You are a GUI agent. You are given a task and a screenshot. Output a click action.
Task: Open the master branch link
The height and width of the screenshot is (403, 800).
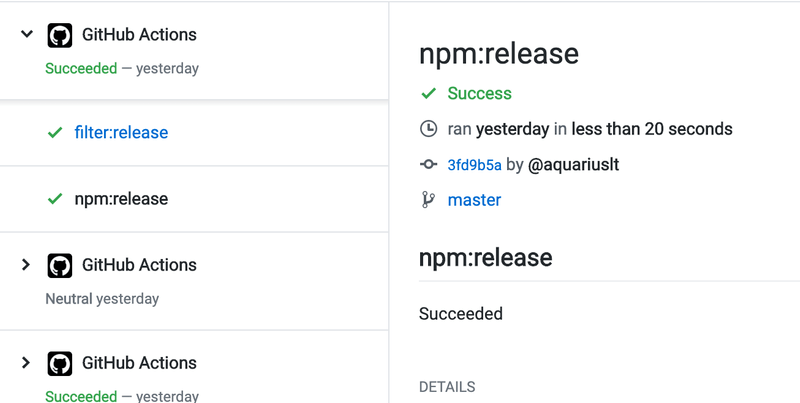475,200
